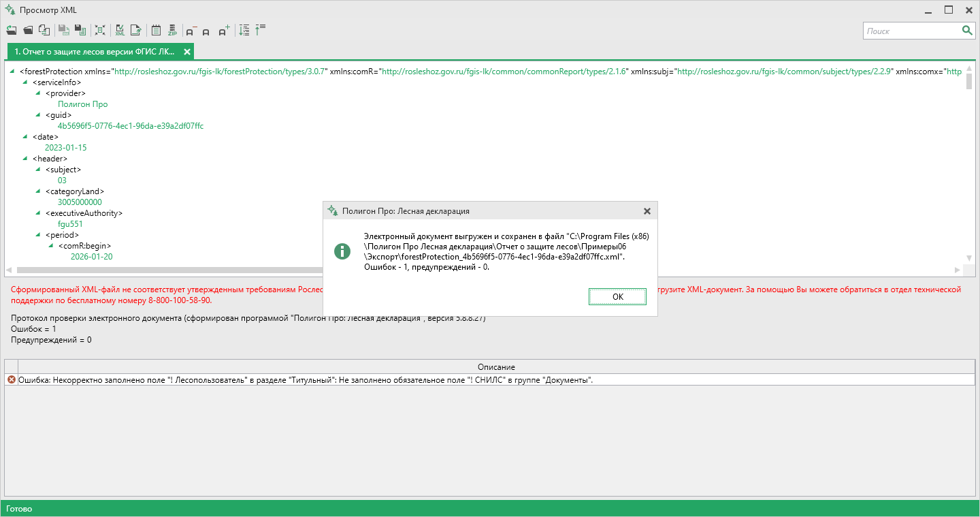The width and height of the screenshot is (980, 517).
Task: Select the subject value 03
Action: point(63,181)
